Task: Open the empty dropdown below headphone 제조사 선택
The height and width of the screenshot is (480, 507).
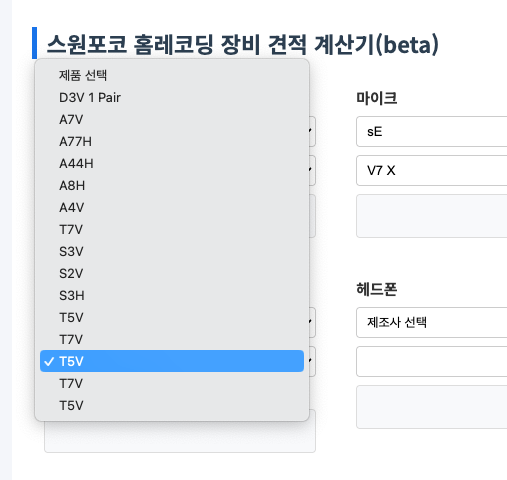Action: point(431,361)
